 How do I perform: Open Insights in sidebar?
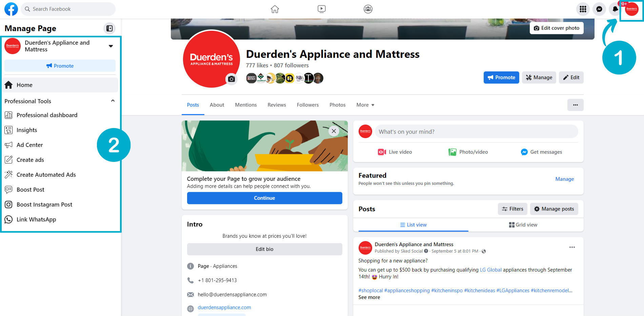point(60,130)
